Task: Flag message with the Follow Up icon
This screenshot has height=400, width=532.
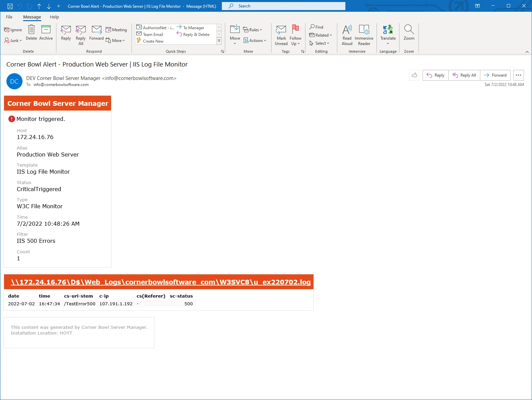Action: point(295,30)
